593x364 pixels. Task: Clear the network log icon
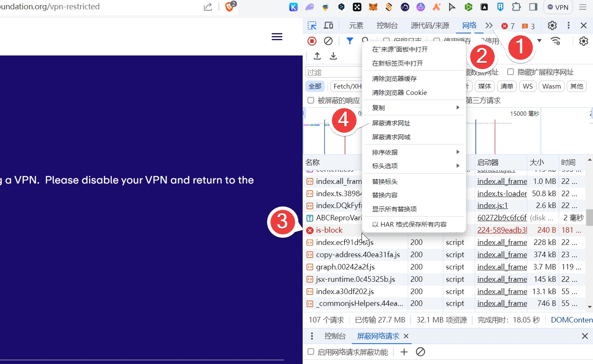point(328,41)
